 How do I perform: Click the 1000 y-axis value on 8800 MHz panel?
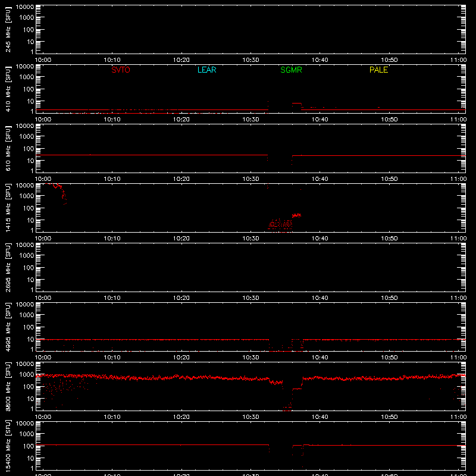27,374
